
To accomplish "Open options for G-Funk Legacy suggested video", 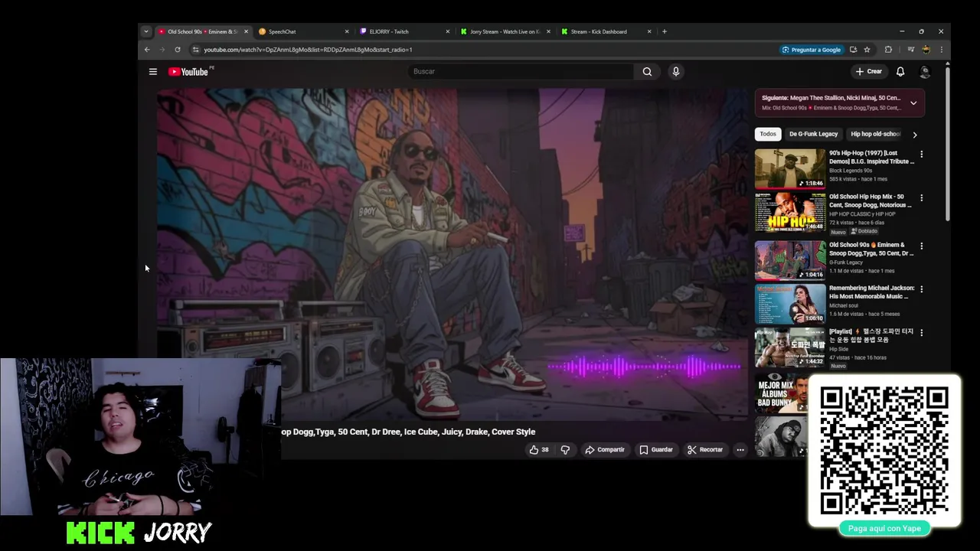I will [921, 246].
